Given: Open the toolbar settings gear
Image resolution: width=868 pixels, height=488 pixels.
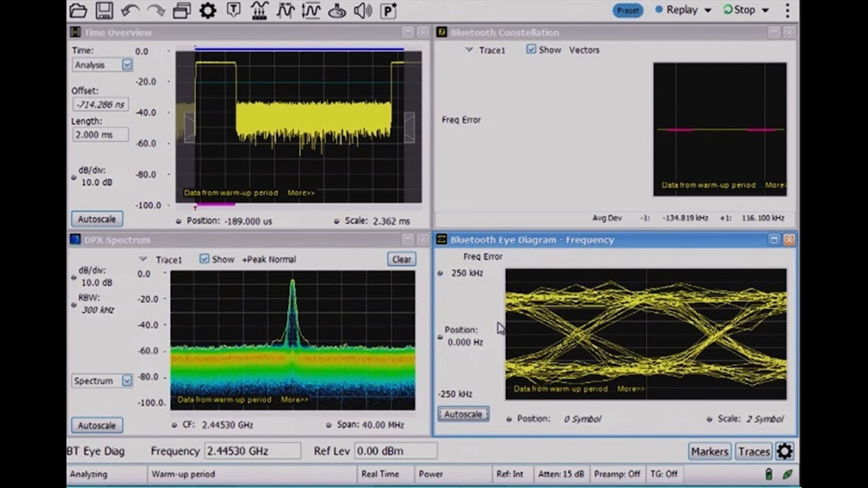Looking at the screenshot, I should click(x=208, y=10).
